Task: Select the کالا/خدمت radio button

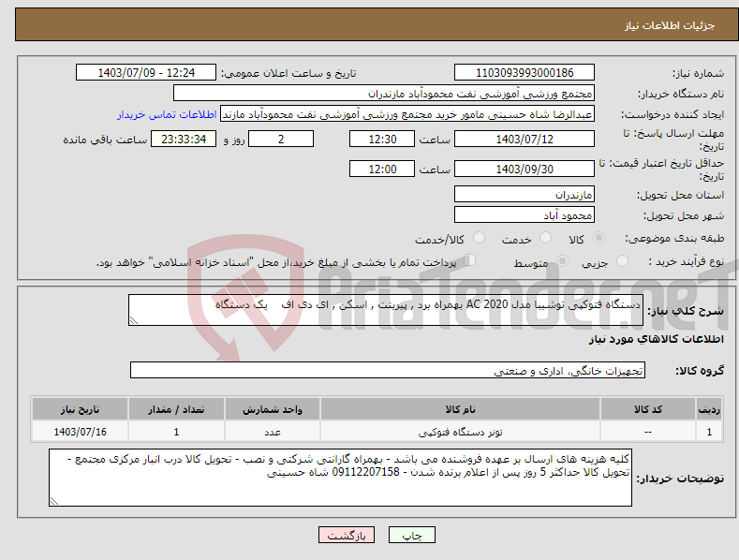Action: [x=479, y=238]
